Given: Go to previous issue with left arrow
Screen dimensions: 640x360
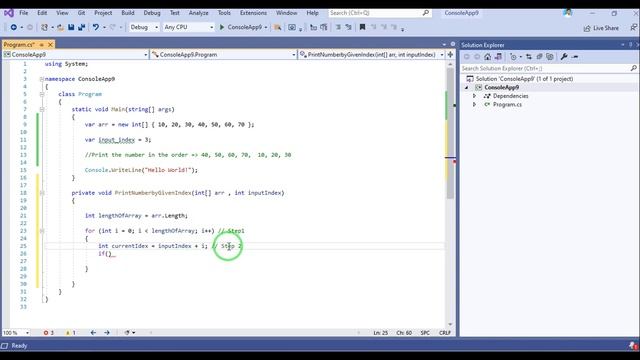Looking at the screenshot, I should (93, 333).
